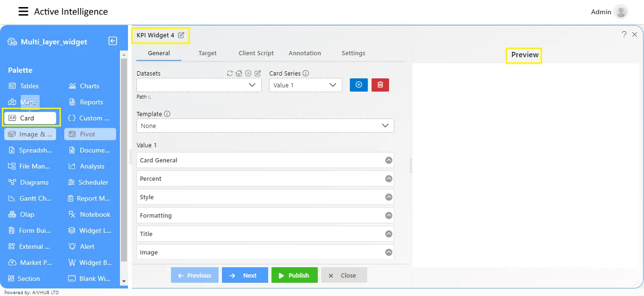The image size is (644, 296).
Task: Edit the selected dataset
Action: click(x=258, y=73)
